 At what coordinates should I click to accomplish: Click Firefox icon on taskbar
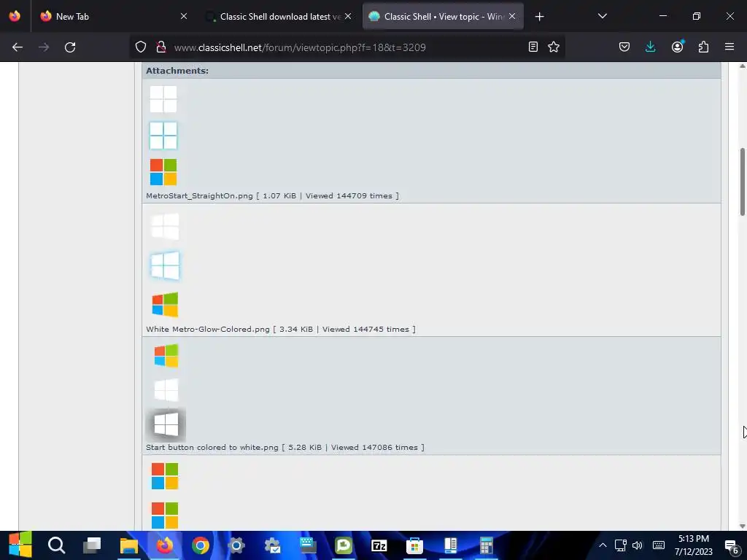pos(165,545)
